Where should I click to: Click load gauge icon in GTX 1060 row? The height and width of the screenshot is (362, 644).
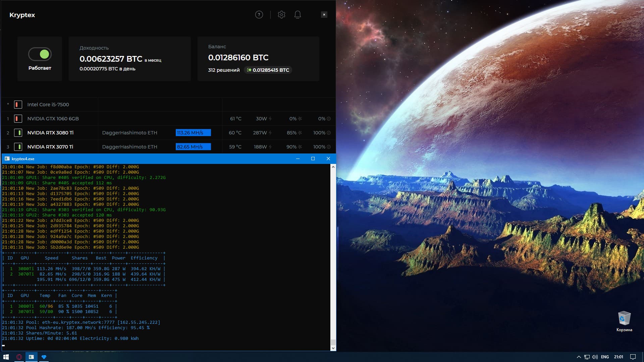pyautogui.click(x=329, y=119)
